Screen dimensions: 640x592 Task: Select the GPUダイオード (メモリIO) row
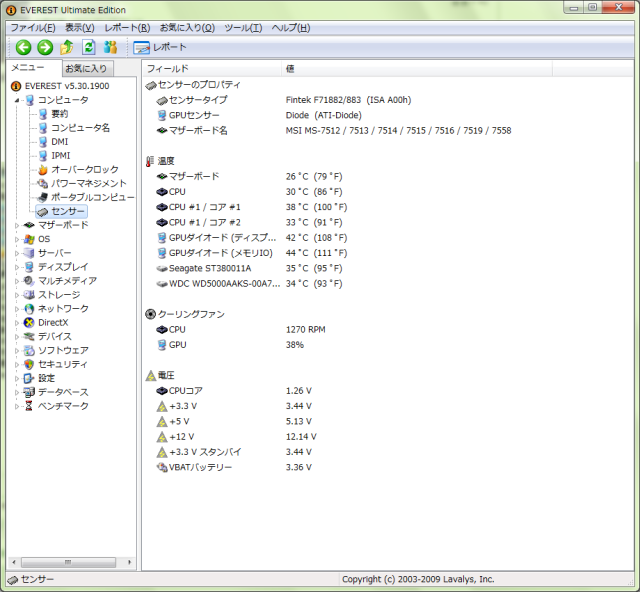[251, 253]
